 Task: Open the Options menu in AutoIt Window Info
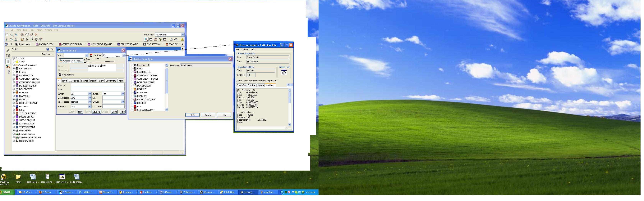(245, 50)
